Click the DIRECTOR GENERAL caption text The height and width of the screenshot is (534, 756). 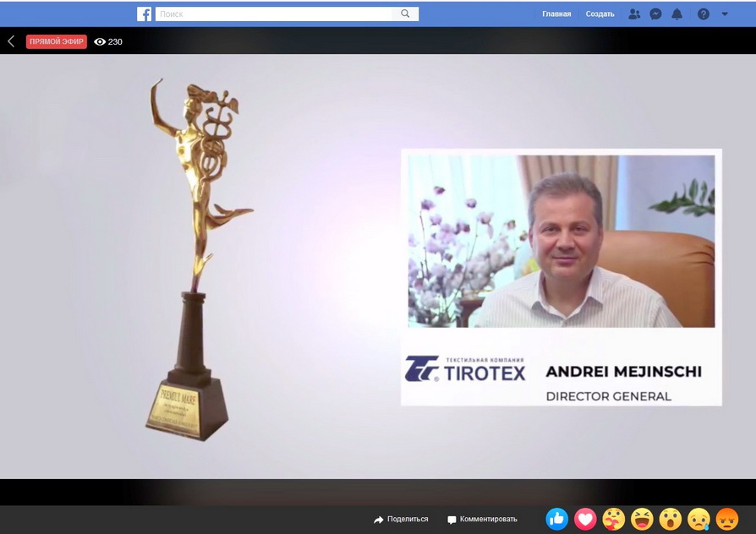tap(609, 396)
